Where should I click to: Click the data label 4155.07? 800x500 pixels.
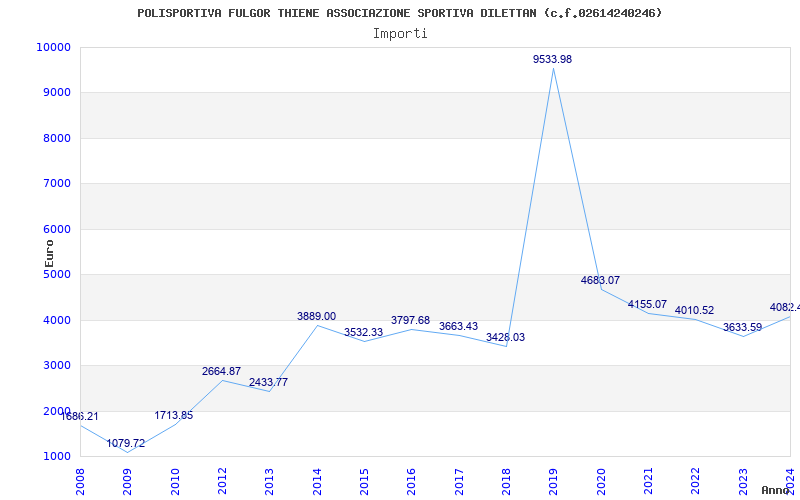pyautogui.click(x=647, y=305)
